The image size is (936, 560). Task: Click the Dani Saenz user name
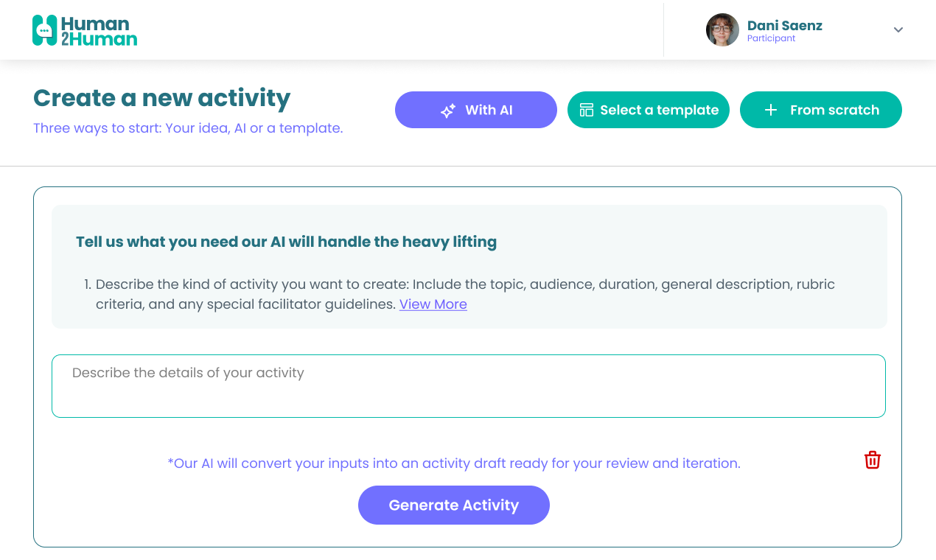coord(784,26)
